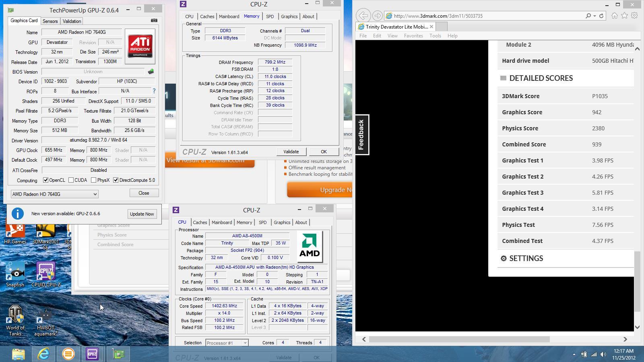The image size is (644, 362).
Task: Click the search magnifier in IE address bar
Action: click(x=588, y=16)
